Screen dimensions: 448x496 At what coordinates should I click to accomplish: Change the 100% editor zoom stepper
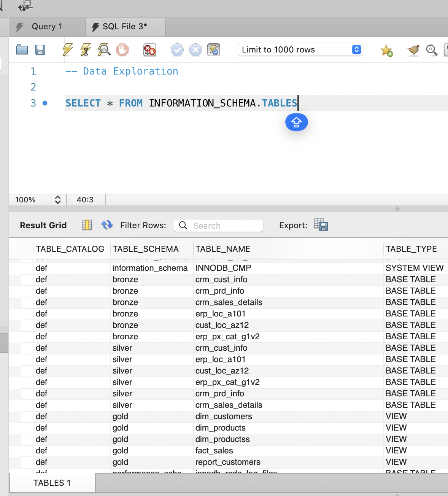[x=58, y=200]
